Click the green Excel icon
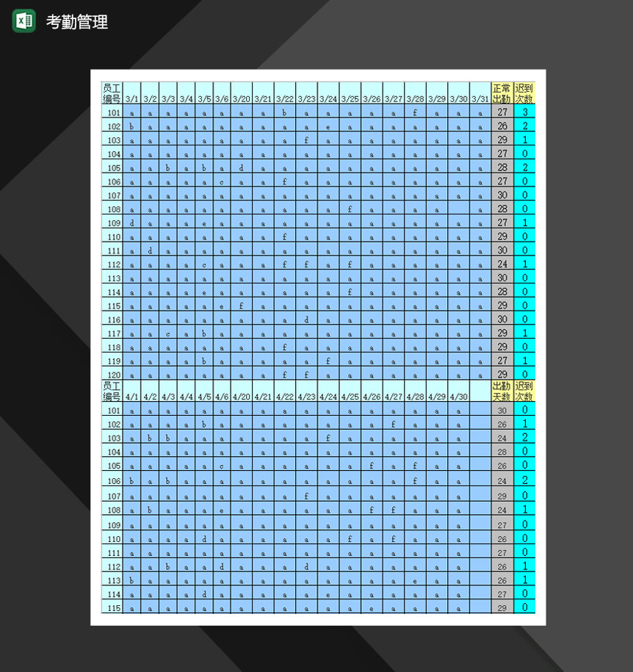The image size is (633, 672). [x=23, y=21]
